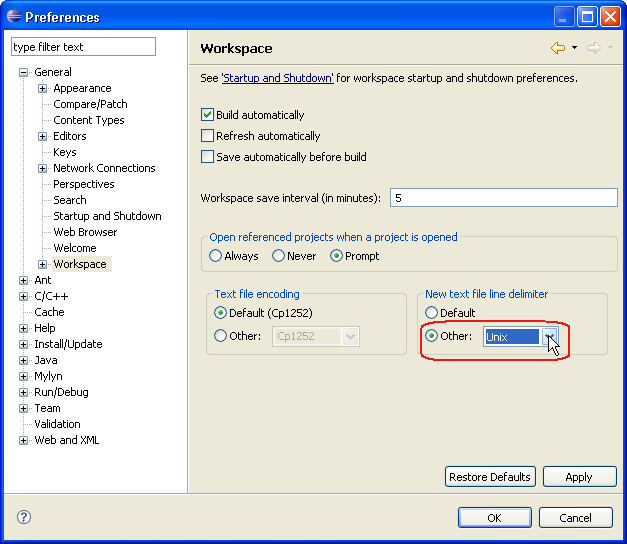627x544 pixels.
Task: Click the Restore Defaults button
Action: [x=490, y=477]
